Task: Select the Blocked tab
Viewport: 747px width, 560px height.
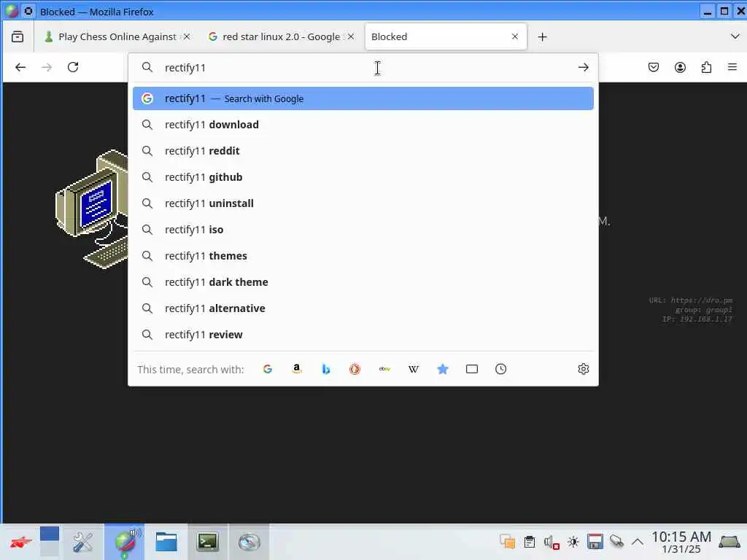Action: tap(446, 36)
